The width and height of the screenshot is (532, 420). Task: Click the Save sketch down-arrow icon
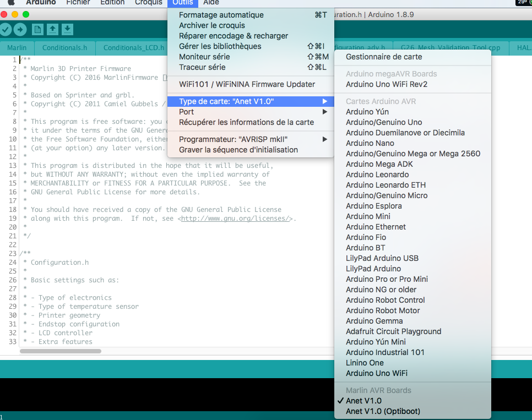[68, 30]
